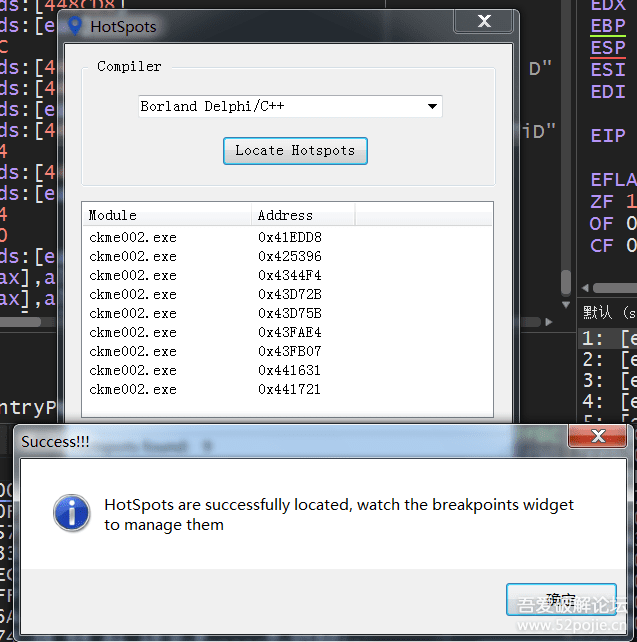Click the registers panel scroll left arrow
The height and width of the screenshot is (642, 637).
coord(585,288)
